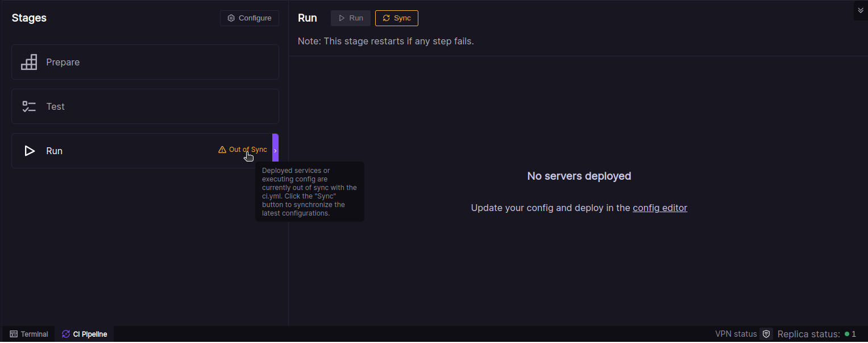Click the play icon in Run stage card

point(30,151)
